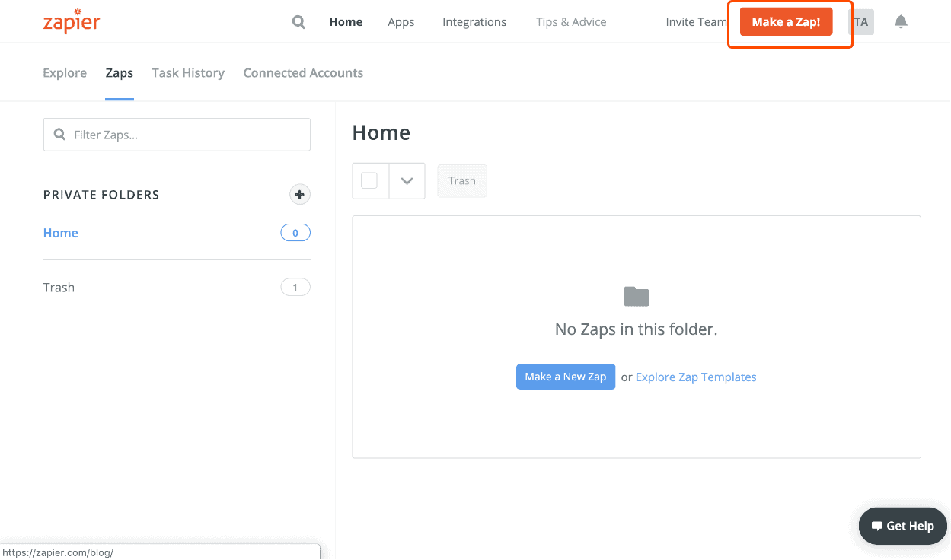Select the Home private folder
The image size is (951, 560).
(x=60, y=233)
